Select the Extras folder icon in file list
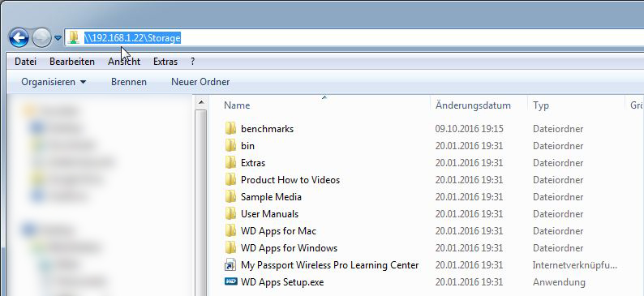This screenshot has height=296, width=644. (230, 162)
